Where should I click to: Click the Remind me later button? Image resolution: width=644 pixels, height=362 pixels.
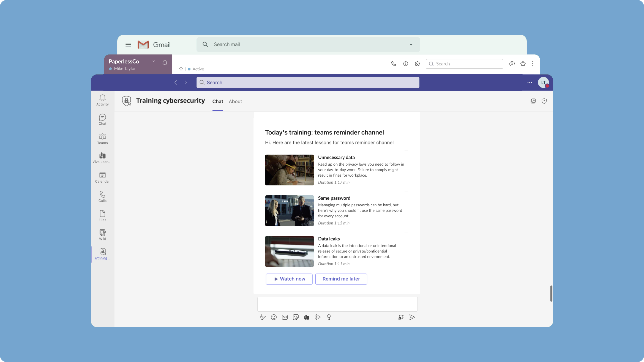point(341,279)
